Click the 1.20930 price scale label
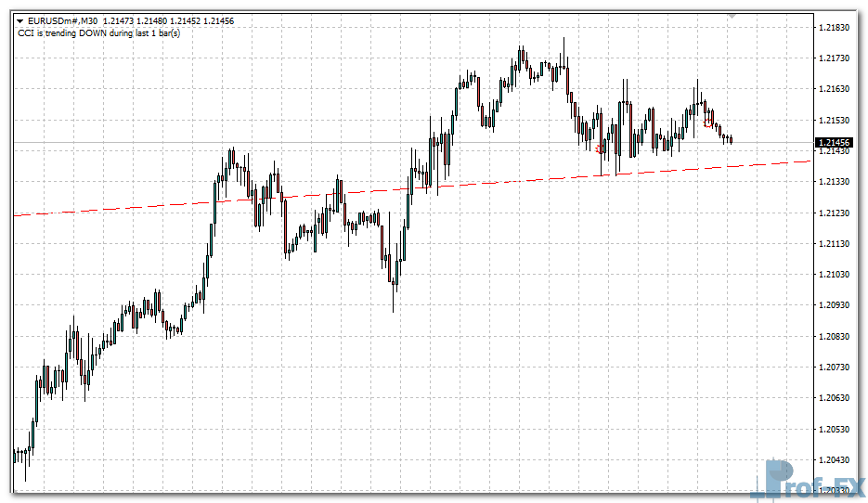 pyautogui.click(x=836, y=305)
